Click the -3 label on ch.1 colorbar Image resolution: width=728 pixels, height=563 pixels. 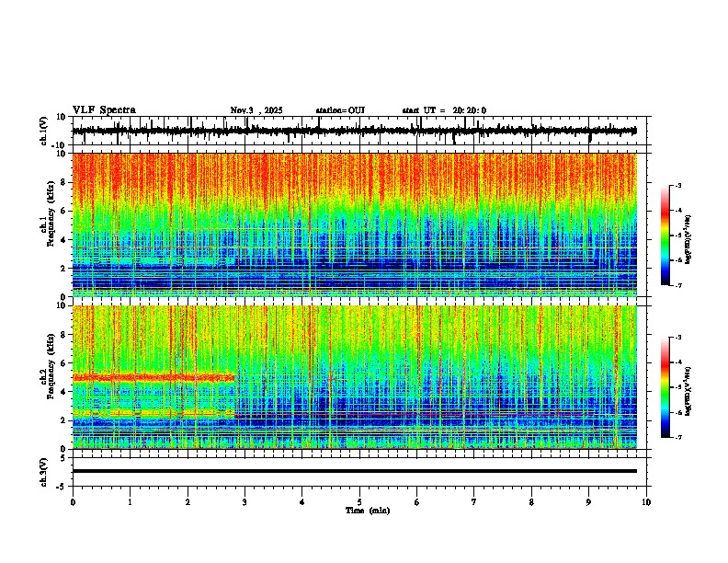[x=677, y=185]
